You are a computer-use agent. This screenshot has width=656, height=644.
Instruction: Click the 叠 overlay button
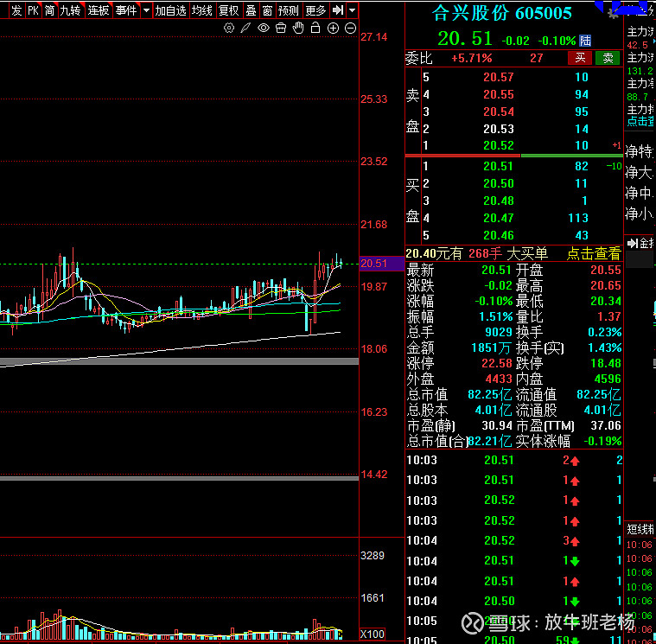click(251, 10)
